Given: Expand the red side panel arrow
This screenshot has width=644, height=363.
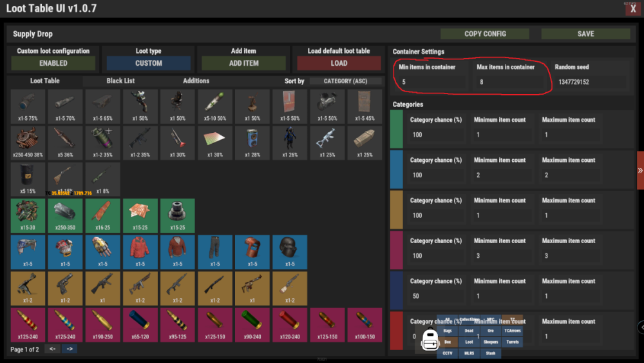Looking at the screenshot, I should 640,171.
